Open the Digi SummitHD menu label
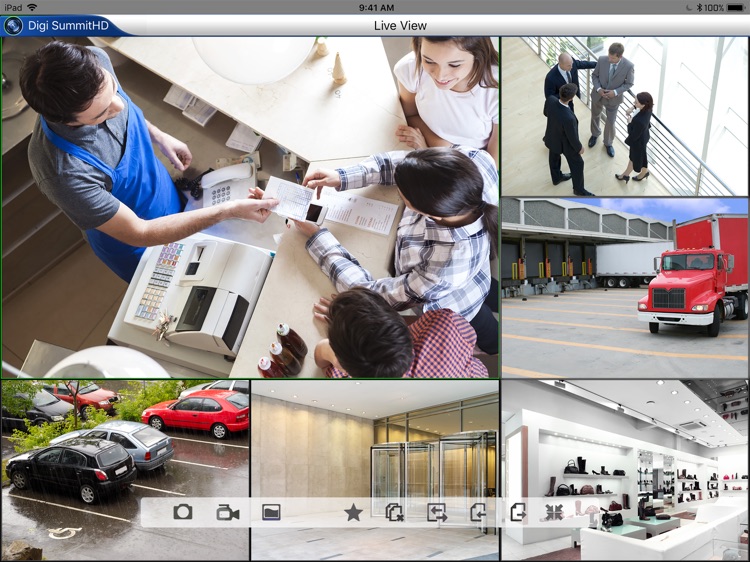The width and height of the screenshot is (750, 562). [x=68, y=25]
